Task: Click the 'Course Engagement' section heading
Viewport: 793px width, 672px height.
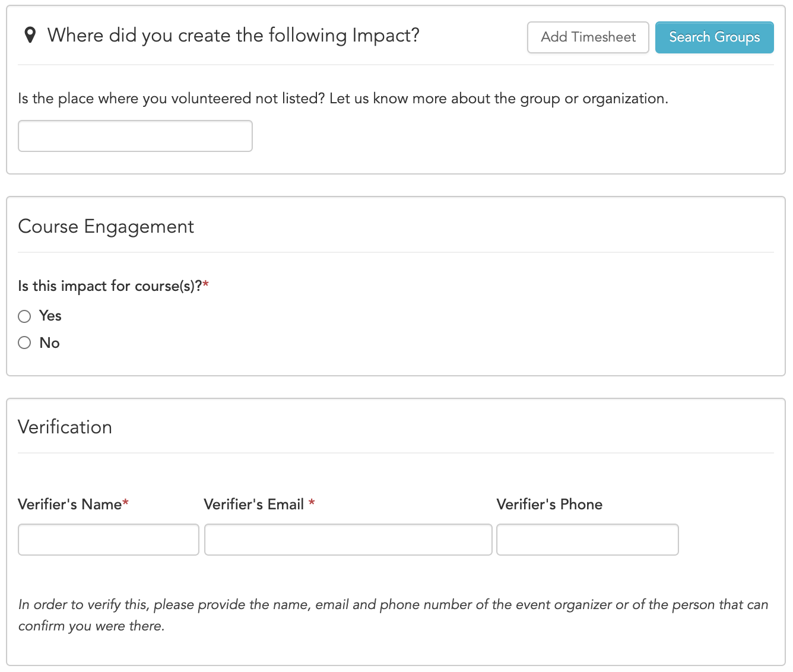Action: pyautogui.click(x=106, y=227)
